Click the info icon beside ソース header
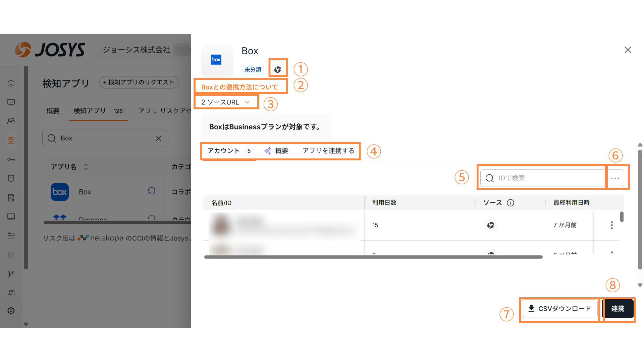The width and height of the screenshot is (644, 362). coord(511,203)
